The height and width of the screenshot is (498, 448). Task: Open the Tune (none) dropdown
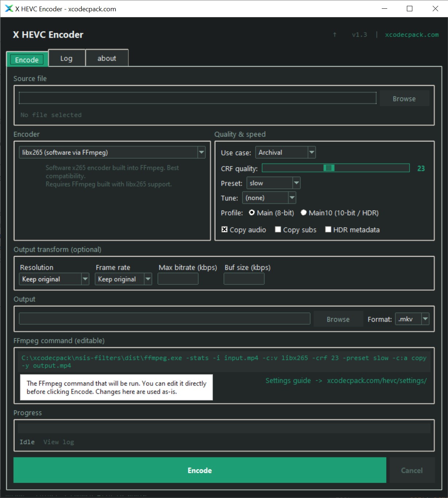coord(269,198)
